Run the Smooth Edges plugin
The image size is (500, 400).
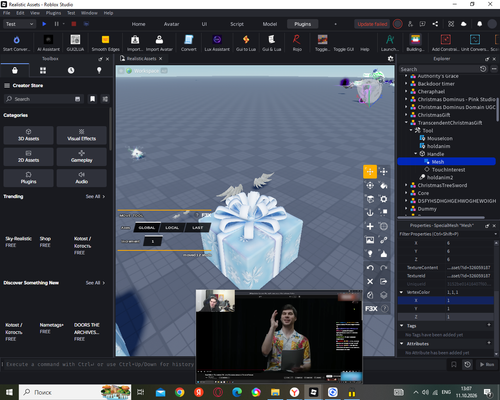pyautogui.click(x=105, y=43)
